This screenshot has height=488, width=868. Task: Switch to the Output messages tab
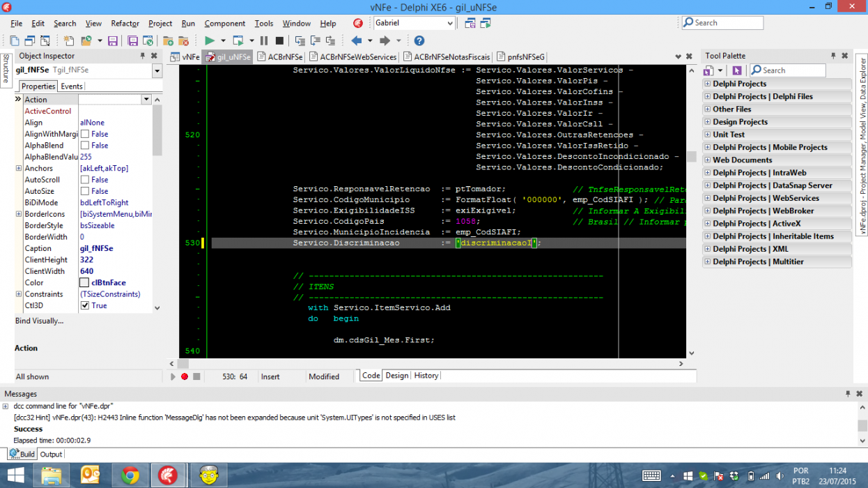(51, 454)
